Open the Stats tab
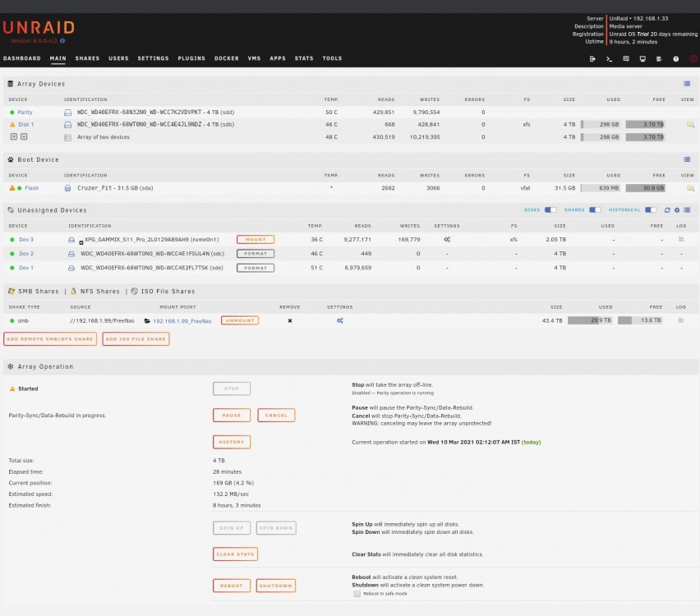This screenshot has height=616, width=700. tap(304, 58)
